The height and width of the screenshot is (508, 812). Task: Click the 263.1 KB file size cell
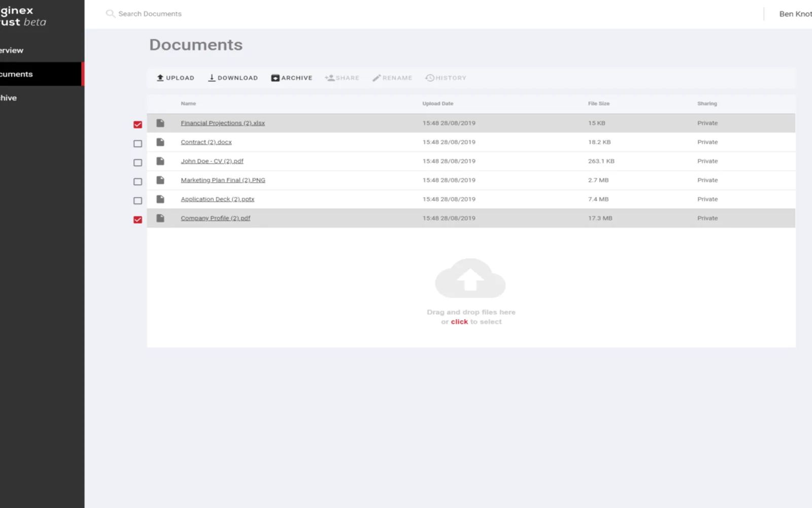[x=601, y=161]
